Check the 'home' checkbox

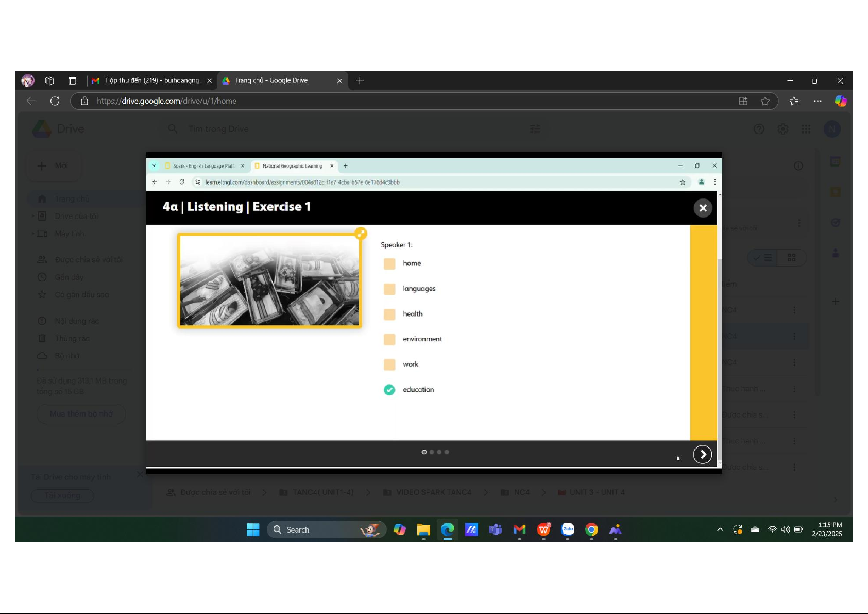389,263
